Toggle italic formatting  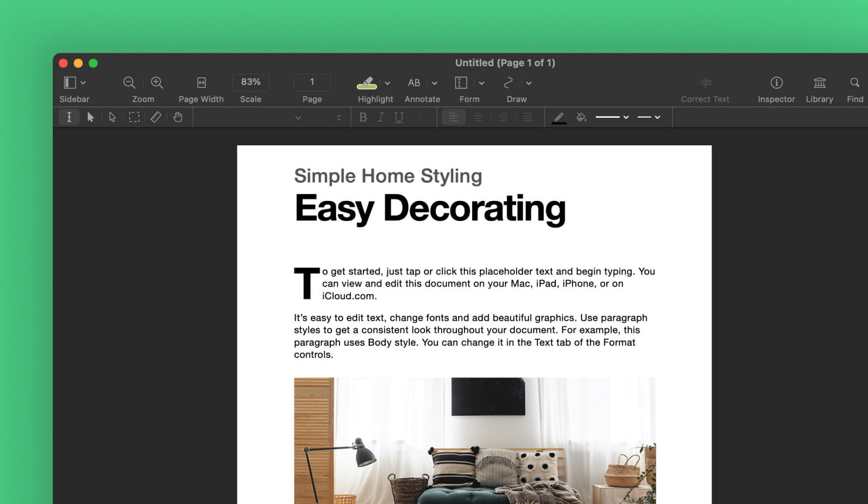tap(381, 117)
